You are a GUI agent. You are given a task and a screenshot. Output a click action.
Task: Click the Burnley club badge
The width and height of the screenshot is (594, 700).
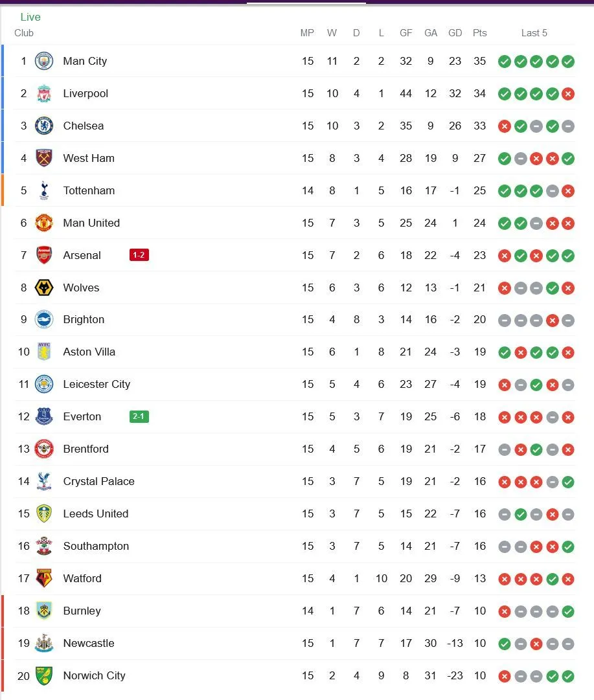pyautogui.click(x=43, y=611)
